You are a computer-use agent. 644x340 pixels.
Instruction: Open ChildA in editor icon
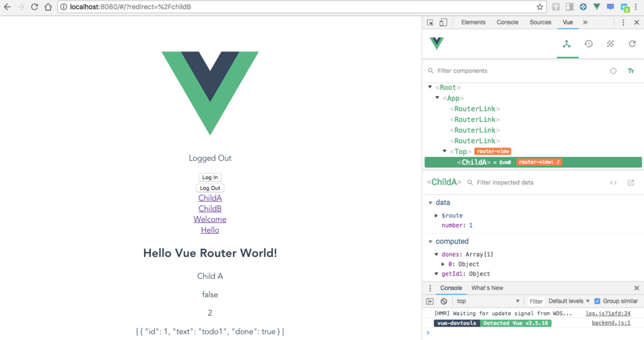pyautogui.click(x=631, y=183)
